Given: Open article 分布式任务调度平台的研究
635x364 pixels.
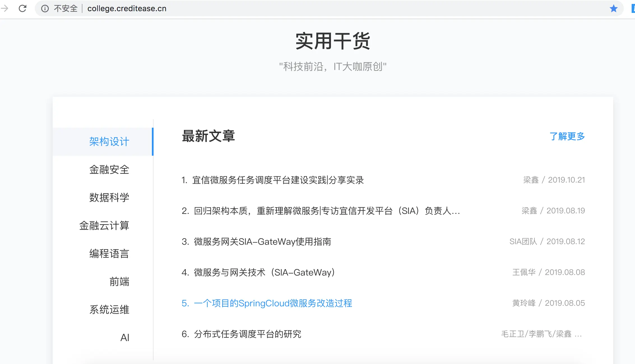Looking at the screenshot, I should [247, 334].
